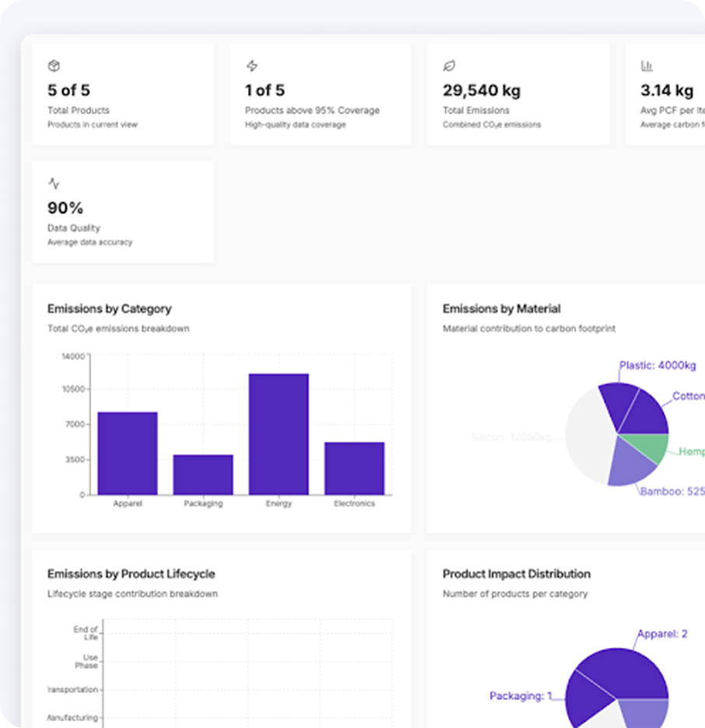Click the lightning bolt icon above 1 of 5
705x728 pixels.
(251, 66)
